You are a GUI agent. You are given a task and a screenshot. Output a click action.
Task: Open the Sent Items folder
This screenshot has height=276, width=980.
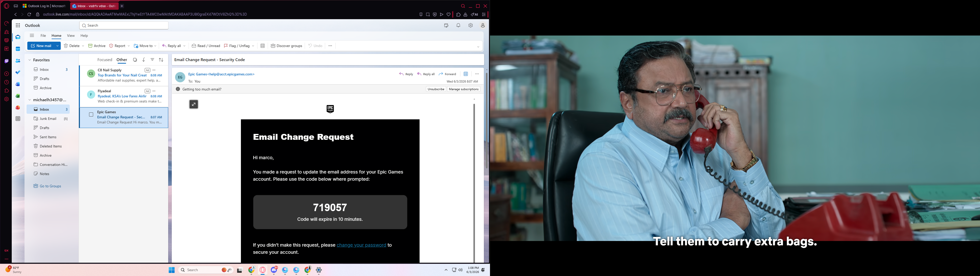click(48, 137)
